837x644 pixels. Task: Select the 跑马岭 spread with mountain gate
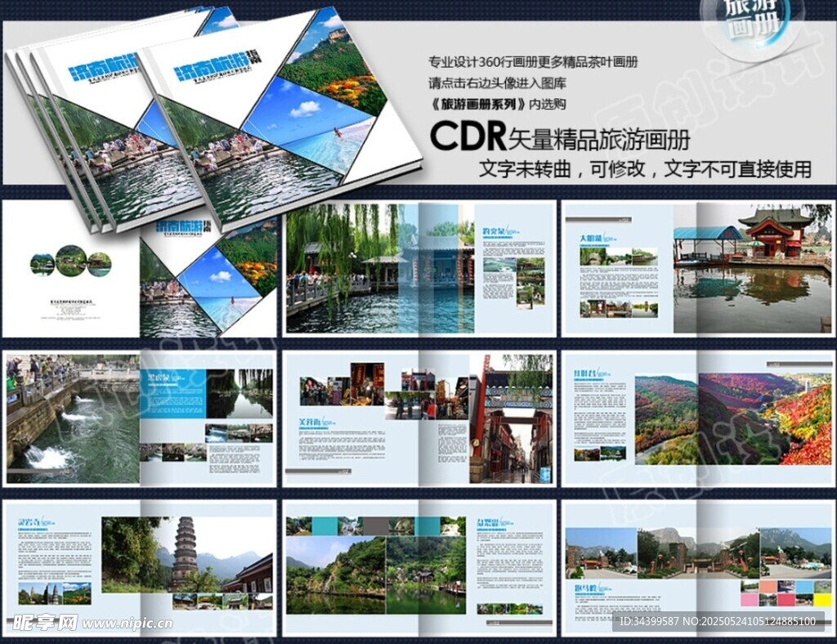pos(698,568)
